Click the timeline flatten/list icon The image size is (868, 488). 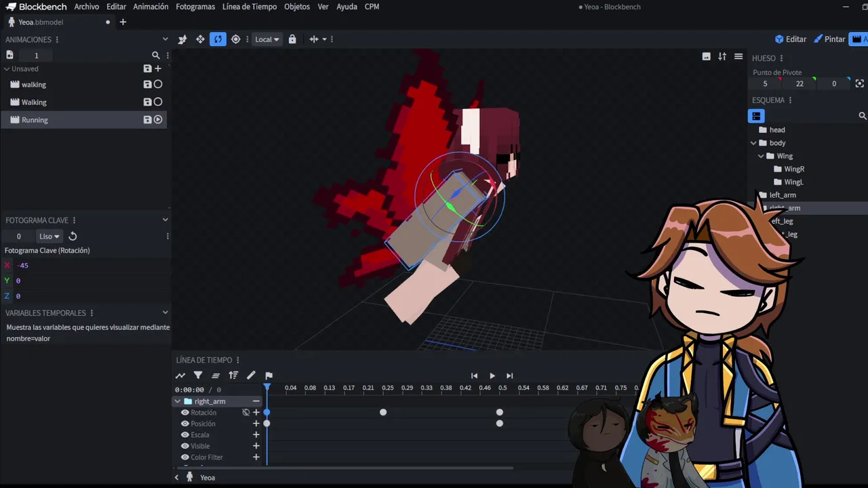tap(216, 375)
